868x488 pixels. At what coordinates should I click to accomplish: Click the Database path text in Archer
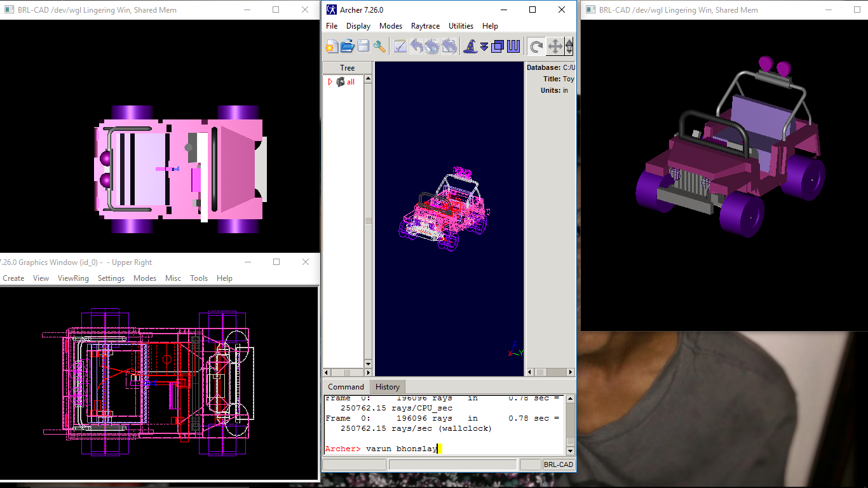click(x=569, y=67)
